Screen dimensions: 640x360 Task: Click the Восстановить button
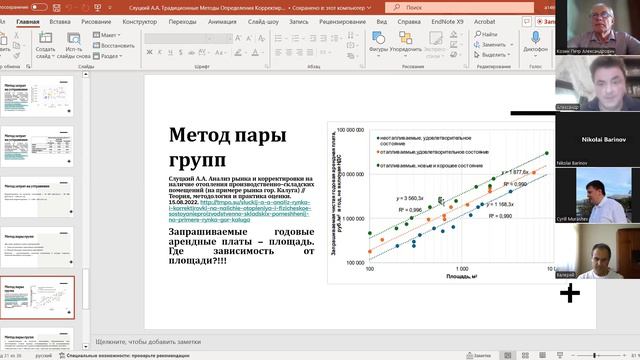click(x=114, y=46)
